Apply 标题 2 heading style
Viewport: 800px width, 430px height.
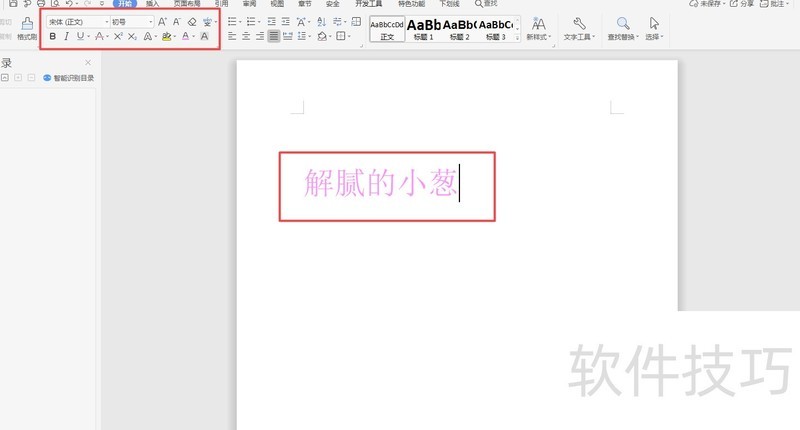pyautogui.click(x=460, y=29)
